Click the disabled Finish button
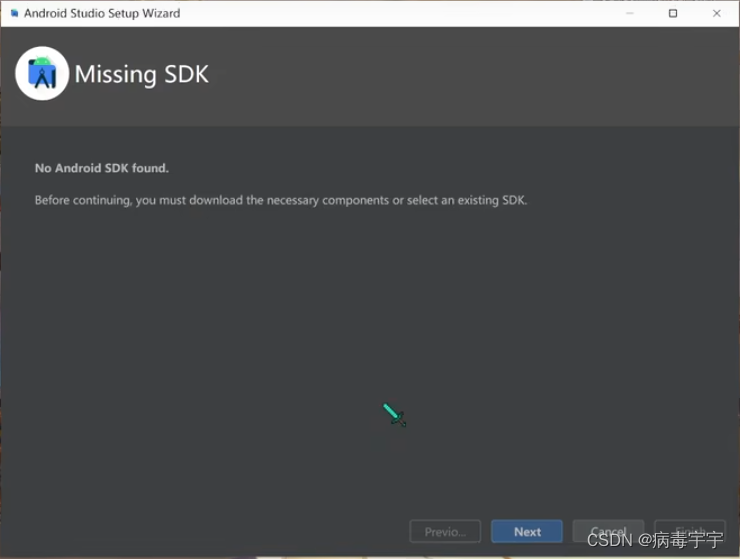 click(690, 531)
